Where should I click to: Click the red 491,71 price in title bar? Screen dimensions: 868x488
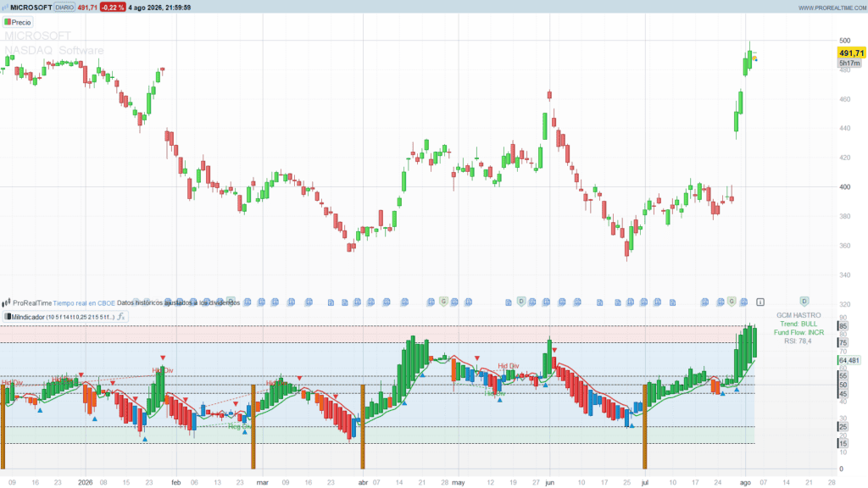pos(87,7)
